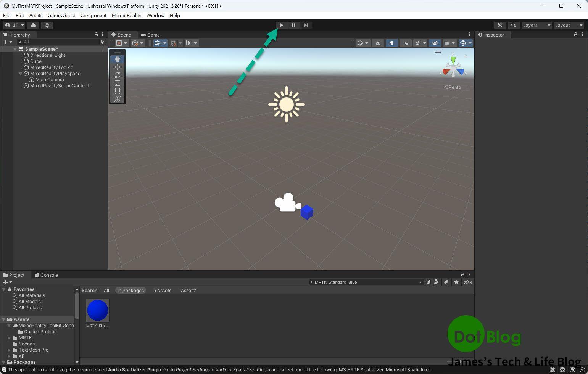Viewport: 588px width, 374px height.
Task: Open the Component menu
Action: point(93,15)
